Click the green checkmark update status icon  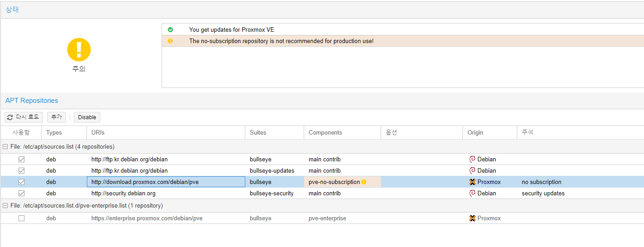pyautogui.click(x=170, y=29)
